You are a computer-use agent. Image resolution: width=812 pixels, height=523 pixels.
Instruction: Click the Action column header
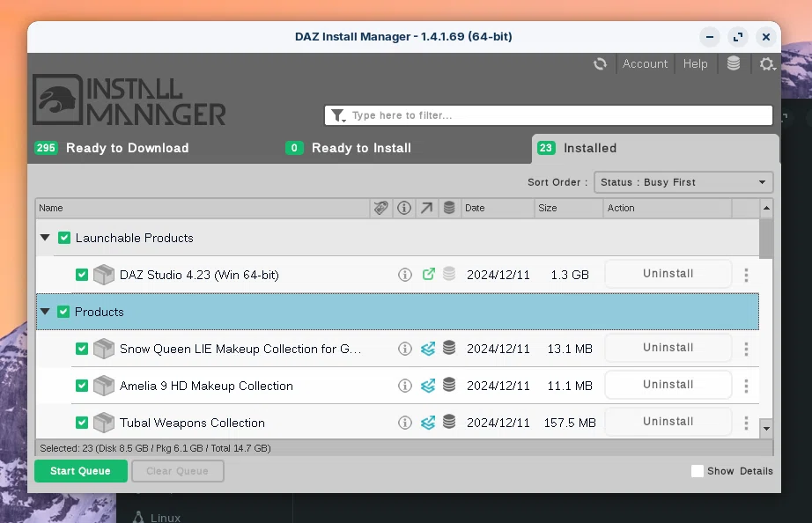click(668, 208)
